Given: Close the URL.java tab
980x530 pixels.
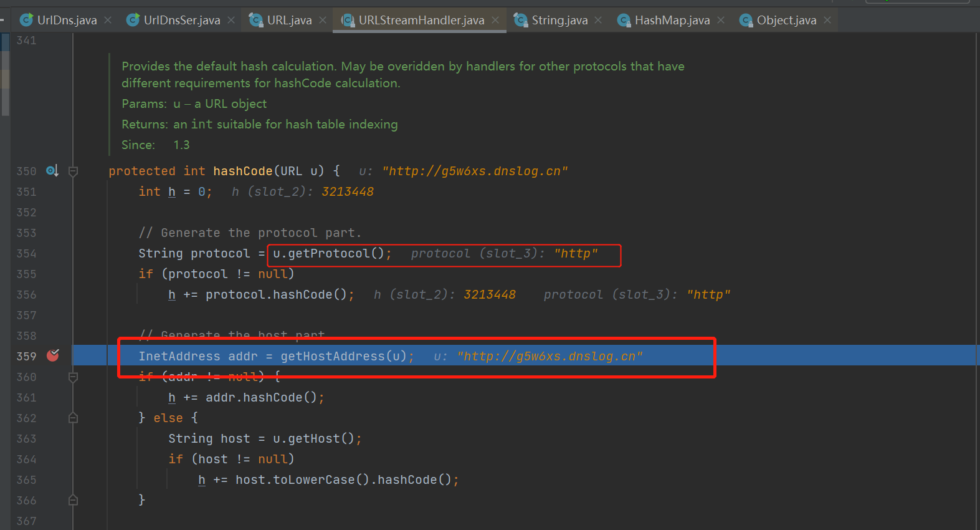Looking at the screenshot, I should [323, 20].
